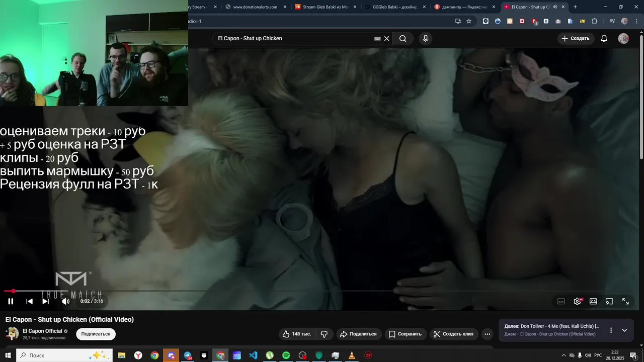This screenshot has width=644, height=362.
Task: Seek the red video progress bar
Action: tap(322, 291)
